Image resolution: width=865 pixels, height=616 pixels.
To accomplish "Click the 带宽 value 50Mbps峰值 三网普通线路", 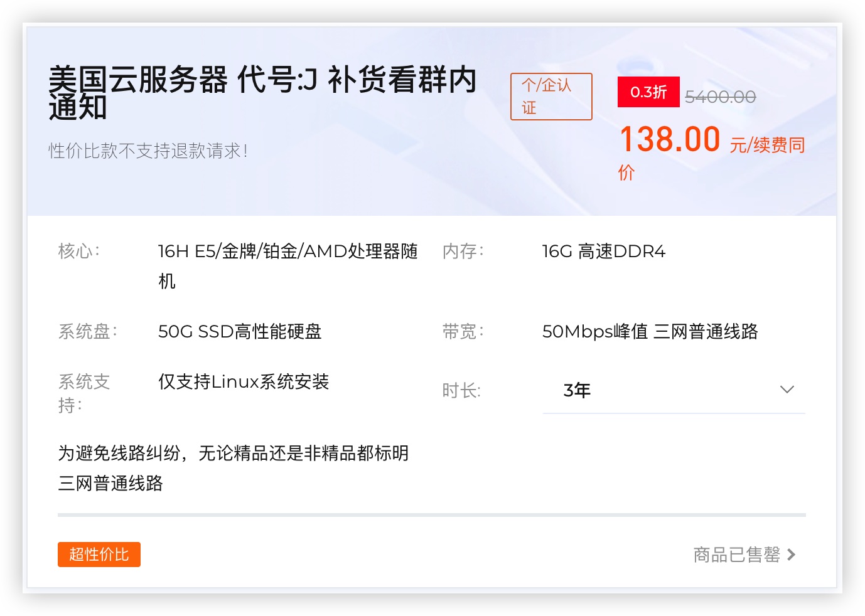I will click(x=650, y=331).
